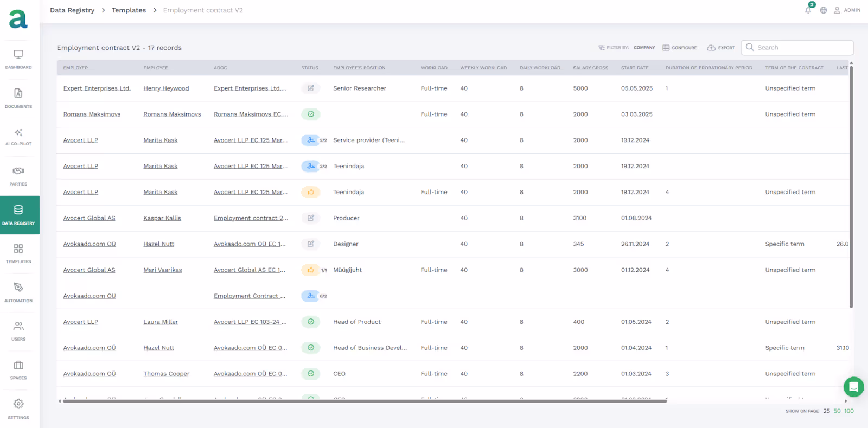The width and height of the screenshot is (868, 428).
Task: Show 100 records per page
Action: coord(849,411)
